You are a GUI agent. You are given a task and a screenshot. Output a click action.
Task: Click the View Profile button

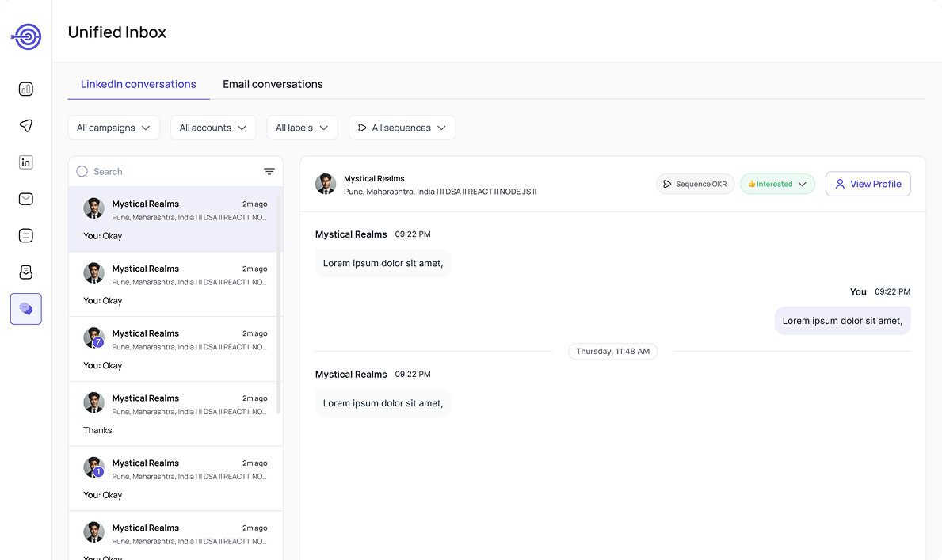point(868,184)
